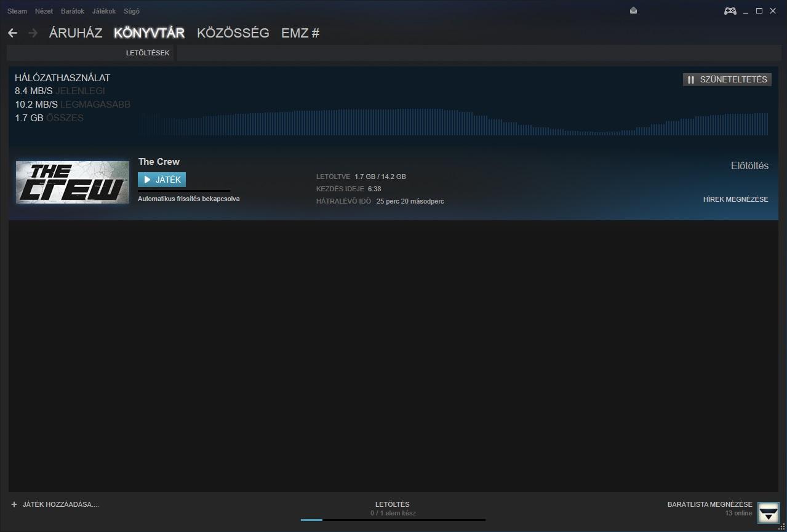This screenshot has height=532, width=787.
Task: Click 10.2 MB/S peak speed value
Action: (x=36, y=105)
